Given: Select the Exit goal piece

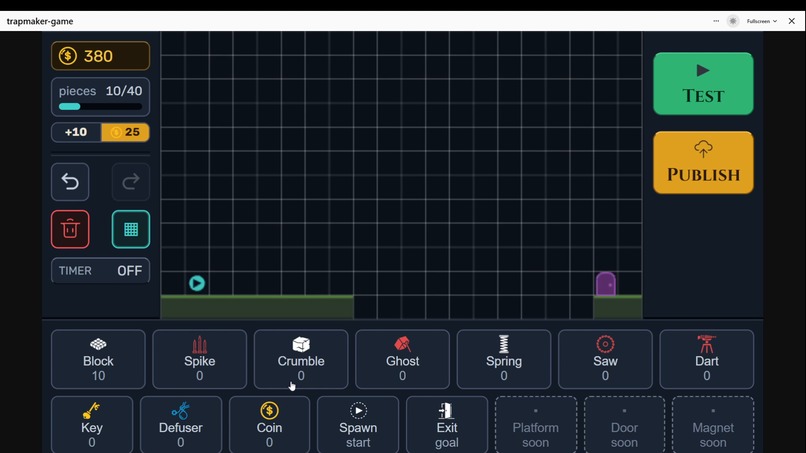Looking at the screenshot, I should (x=447, y=425).
